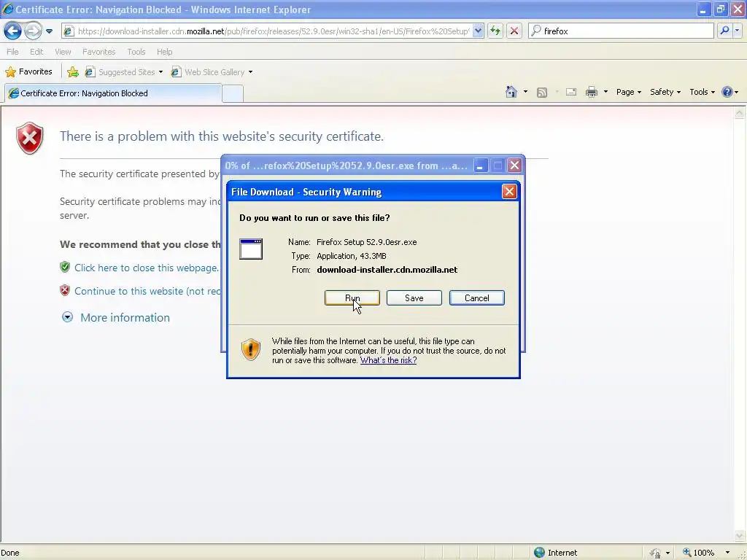Open the search provider dropdown arrow
The width and height of the screenshot is (747, 560).
737,31
